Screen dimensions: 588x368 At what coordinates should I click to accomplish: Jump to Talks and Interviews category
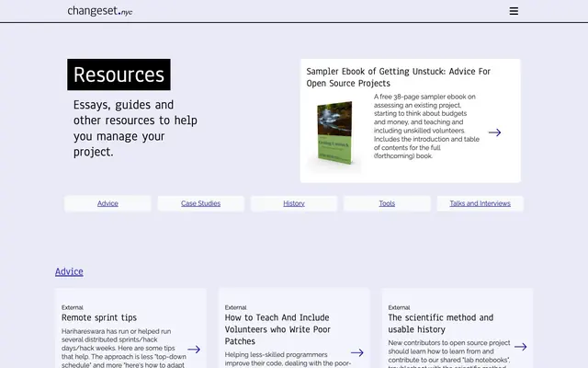480,203
